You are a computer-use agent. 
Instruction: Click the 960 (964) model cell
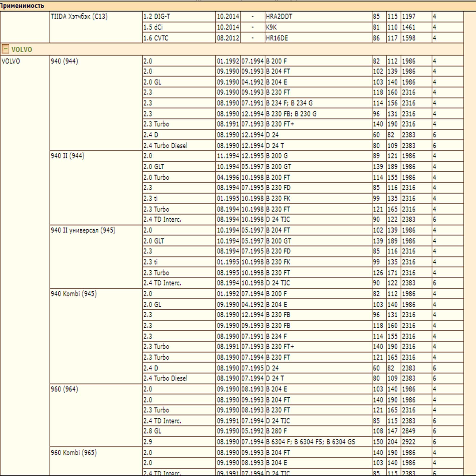tap(96, 415)
